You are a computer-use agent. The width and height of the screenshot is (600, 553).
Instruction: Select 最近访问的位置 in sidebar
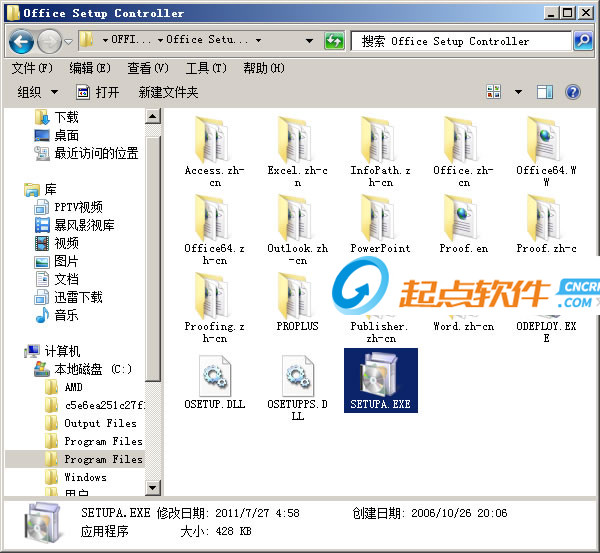pos(86,153)
